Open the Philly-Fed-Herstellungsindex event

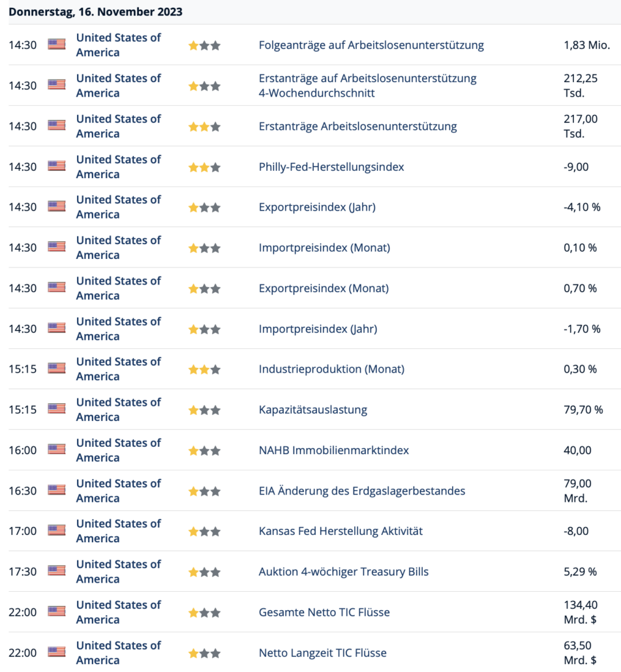tap(331, 167)
